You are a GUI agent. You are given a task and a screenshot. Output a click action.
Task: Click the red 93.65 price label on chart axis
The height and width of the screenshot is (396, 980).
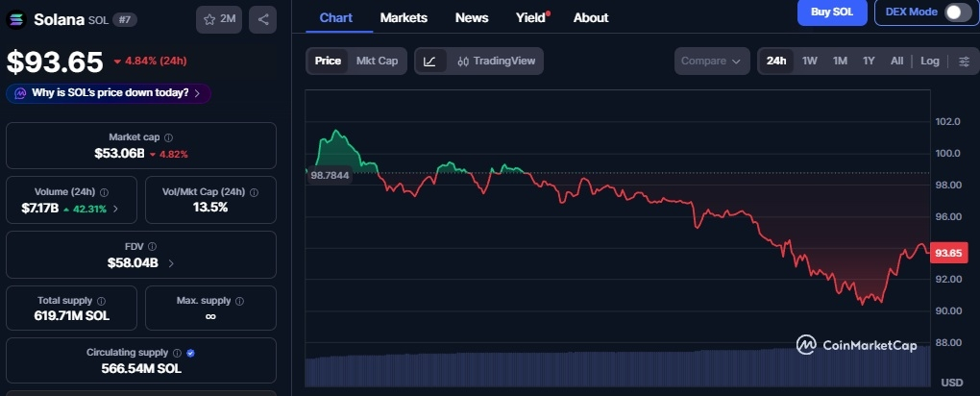tap(948, 253)
